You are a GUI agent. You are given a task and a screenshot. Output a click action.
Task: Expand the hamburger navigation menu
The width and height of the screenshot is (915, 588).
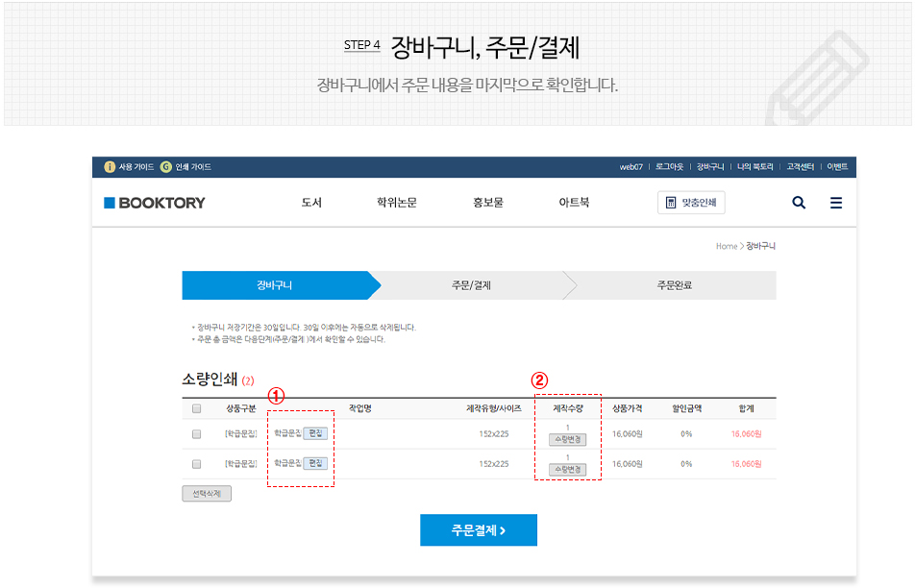pyautogui.click(x=835, y=203)
